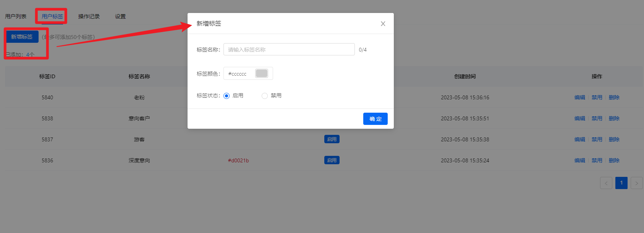Select page 1 in pagination
The width and height of the screenshot is (644, 233).
point(621,183)
